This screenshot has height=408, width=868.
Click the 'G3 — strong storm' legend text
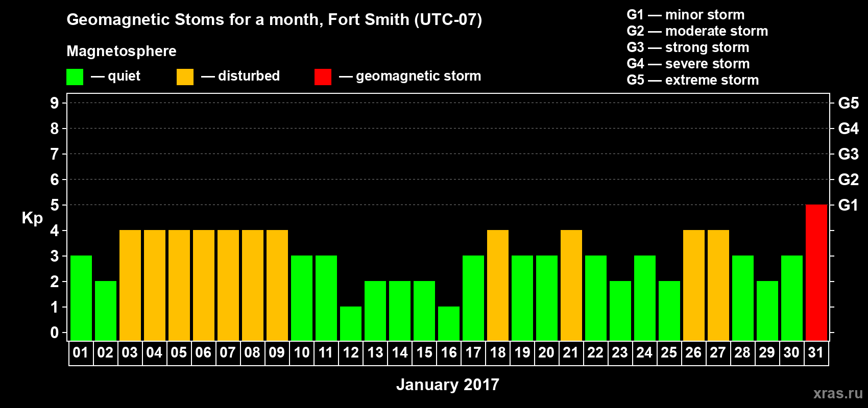point(688,47)
